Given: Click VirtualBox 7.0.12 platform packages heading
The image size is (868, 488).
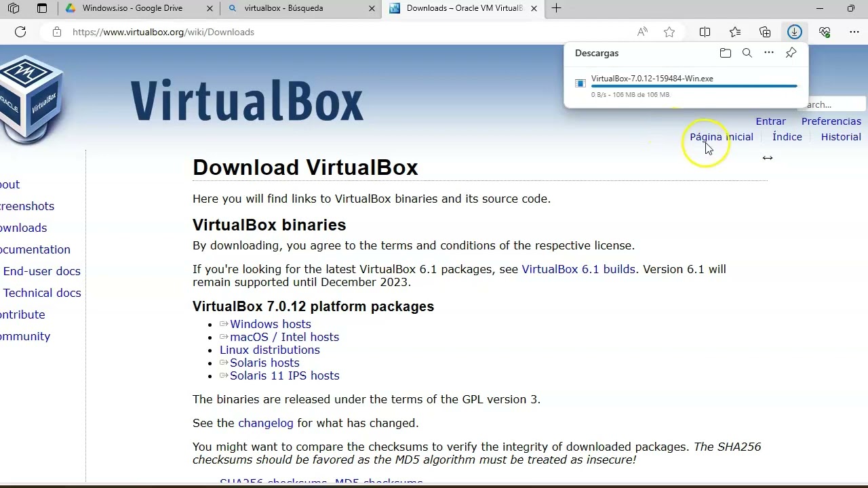Looking at the screenshot, I should point(313,306).
